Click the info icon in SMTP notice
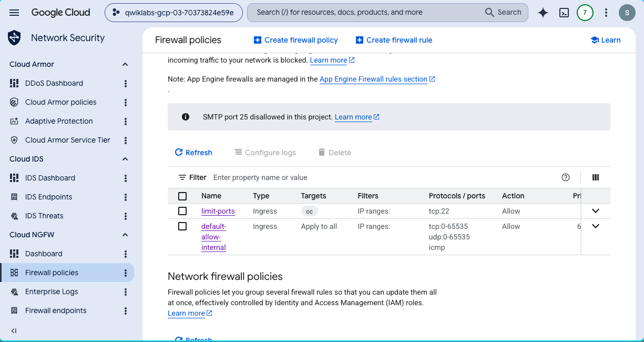 click(x=186, y=117)
